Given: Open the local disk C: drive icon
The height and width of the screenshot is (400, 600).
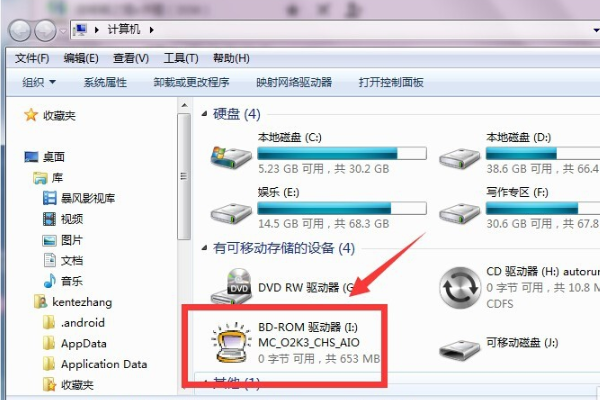Looking at the screenshot, I should 231,157.
